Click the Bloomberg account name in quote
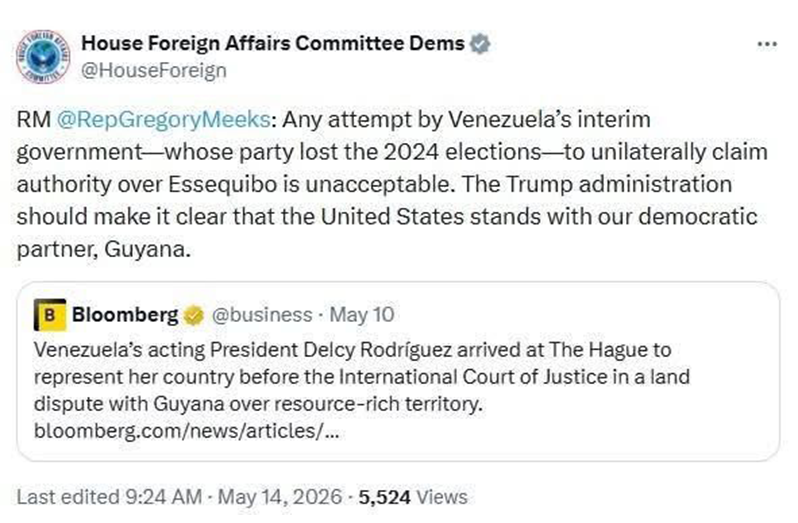This screenshot has width=798, height=523. [x=125, y=315]
